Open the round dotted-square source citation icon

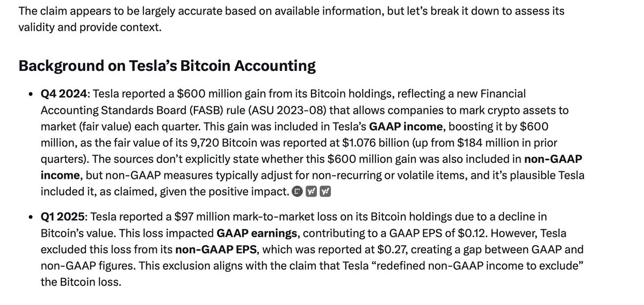coord(297,191)
